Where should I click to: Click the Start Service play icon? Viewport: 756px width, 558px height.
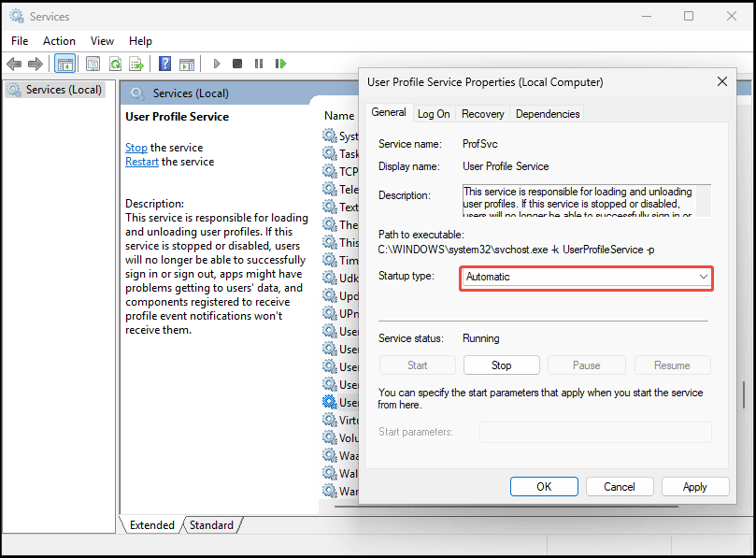click(217, 64)
